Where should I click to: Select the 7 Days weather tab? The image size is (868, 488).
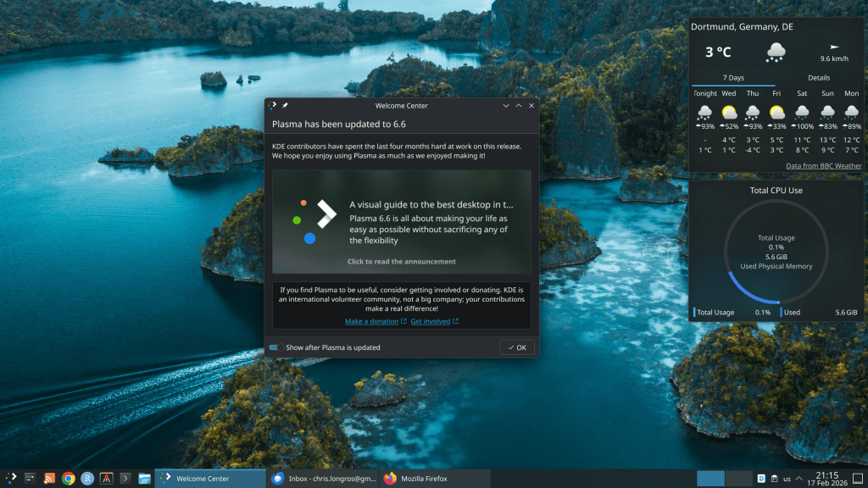(733, 78)
